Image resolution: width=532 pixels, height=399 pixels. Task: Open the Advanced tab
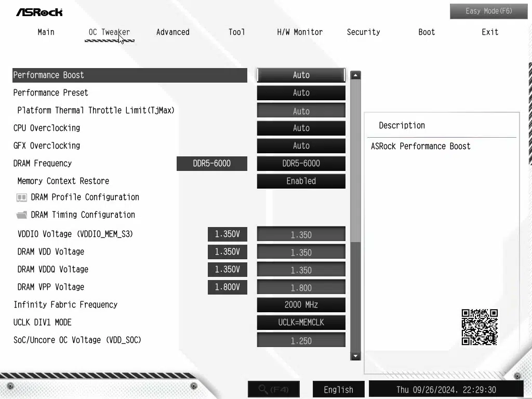pos(172,32)
